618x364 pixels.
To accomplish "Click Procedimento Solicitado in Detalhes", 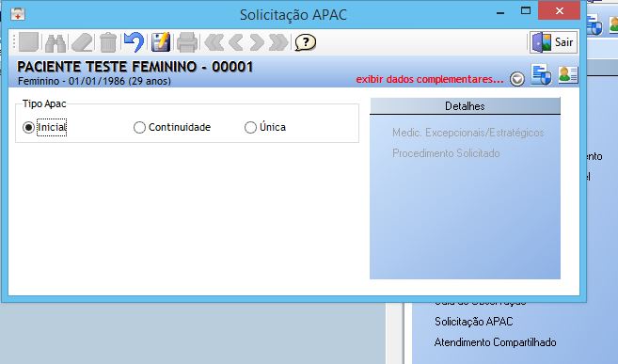I will 446,153.
